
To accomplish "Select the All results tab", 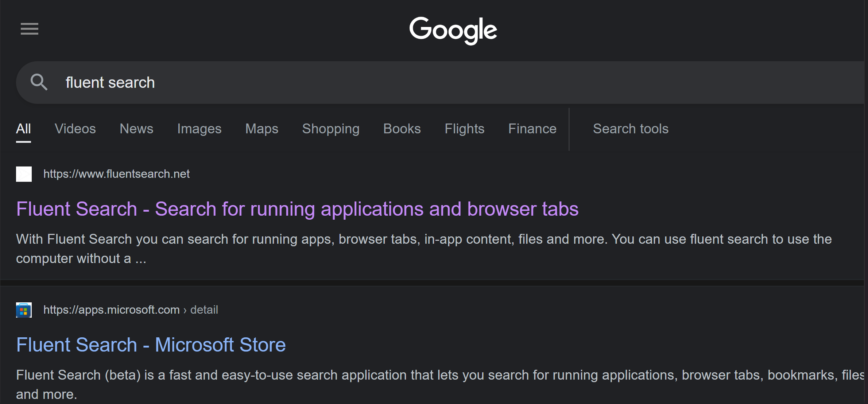I will [23, 129].
